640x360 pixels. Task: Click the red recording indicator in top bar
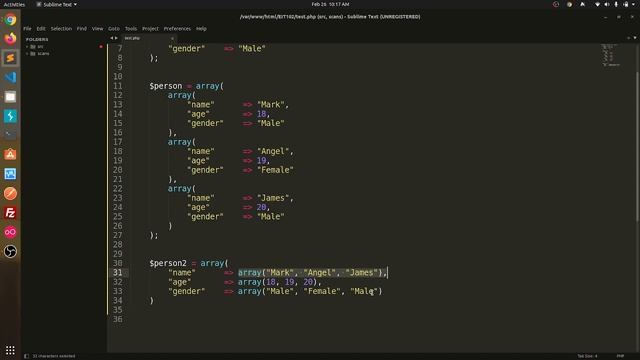tap(556, 4)
